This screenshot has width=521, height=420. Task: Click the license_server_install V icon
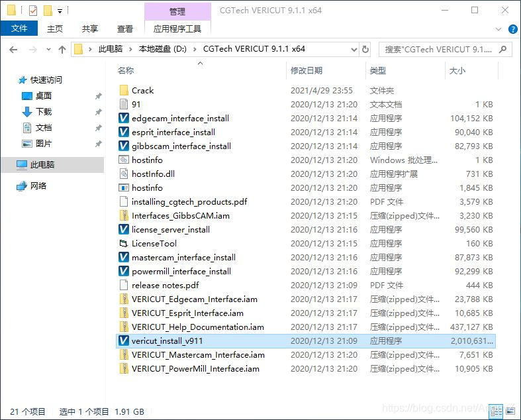(x=124, y=230)
